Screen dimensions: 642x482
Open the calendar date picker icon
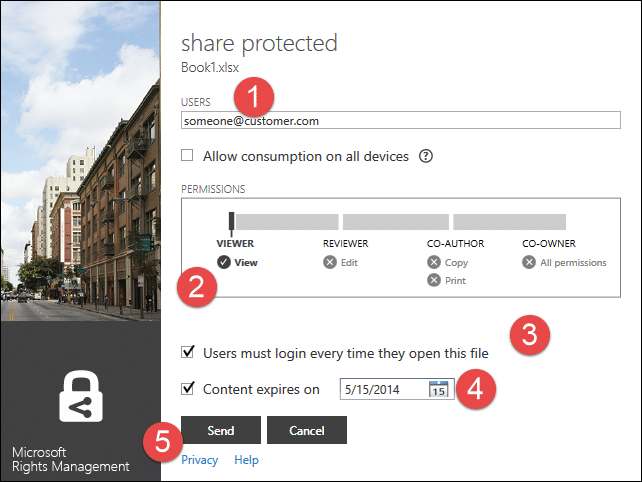(x=439, y=389)
